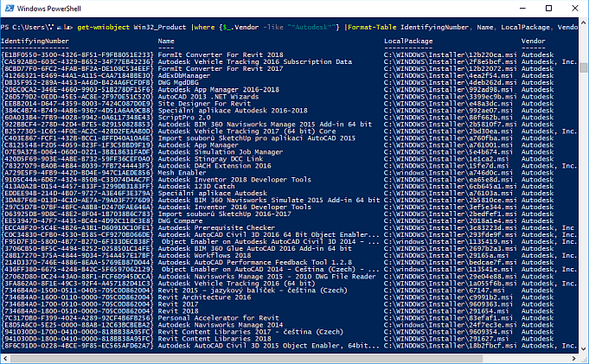Click GUID starting with 7C317DB0
589x364 pixels.
point(77,318)
